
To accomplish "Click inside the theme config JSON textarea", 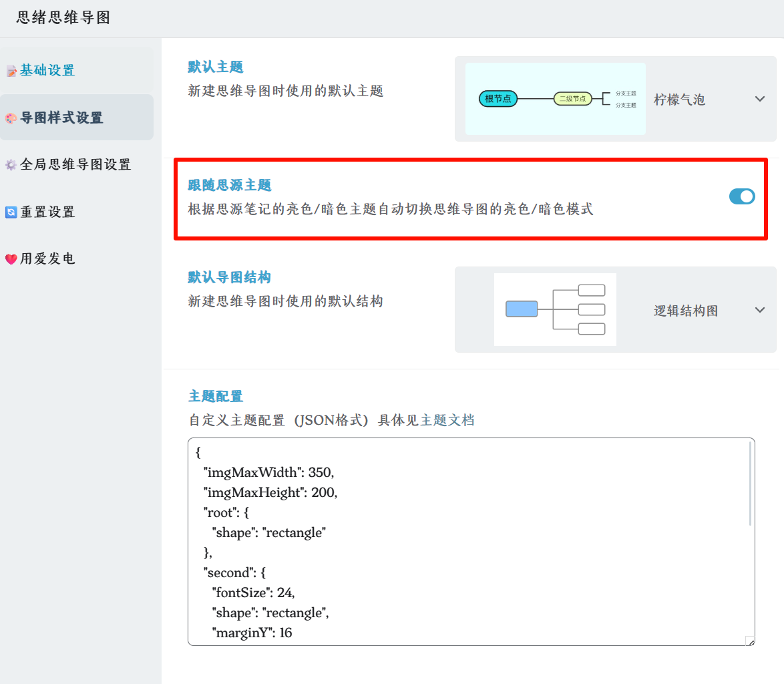I will click(471, 542).
